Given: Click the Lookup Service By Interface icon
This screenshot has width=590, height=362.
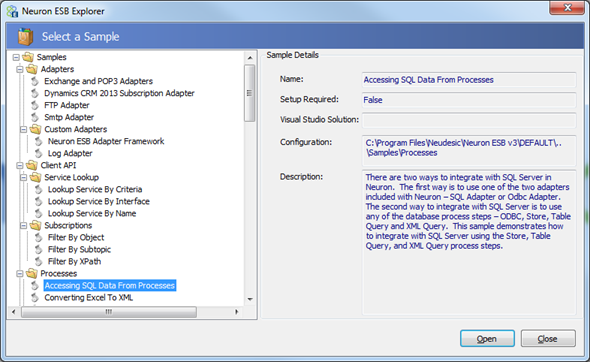Looking at the screenshot, I should pyautogui.click(x=38, y=202).
